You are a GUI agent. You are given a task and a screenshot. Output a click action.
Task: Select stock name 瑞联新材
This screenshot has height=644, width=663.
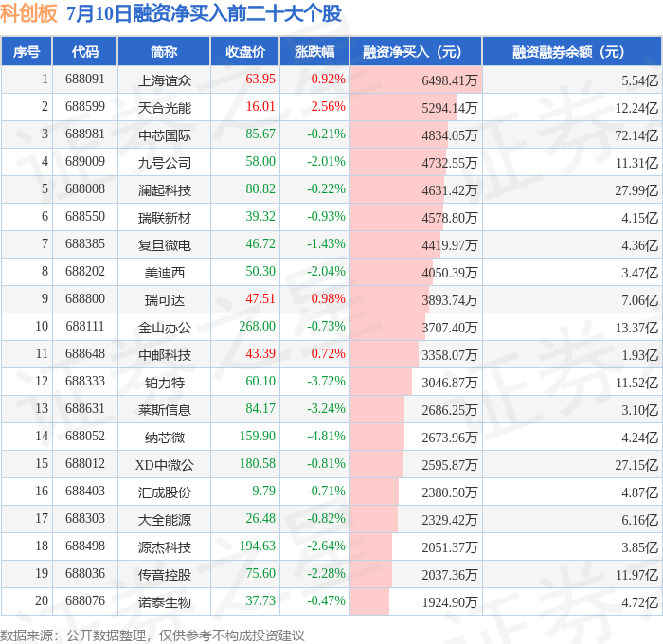(x=165, y=217)
